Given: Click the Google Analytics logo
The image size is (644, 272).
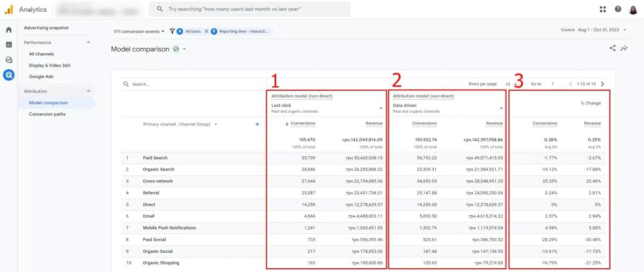Looking at the screenshot, I should point(9,9).
